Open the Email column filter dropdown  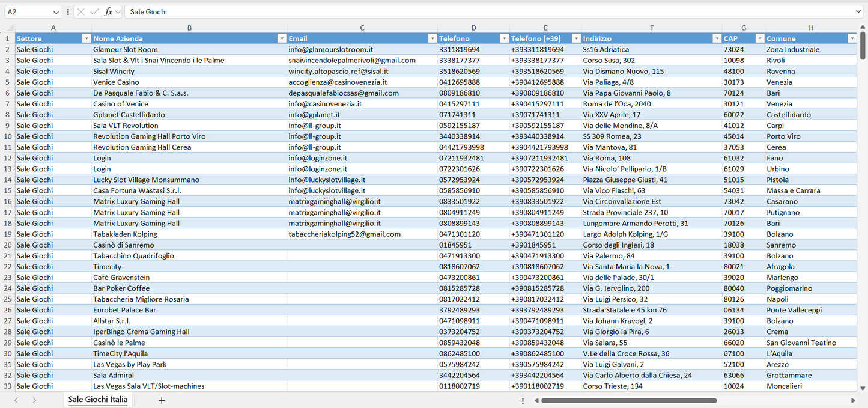[432, 38]
